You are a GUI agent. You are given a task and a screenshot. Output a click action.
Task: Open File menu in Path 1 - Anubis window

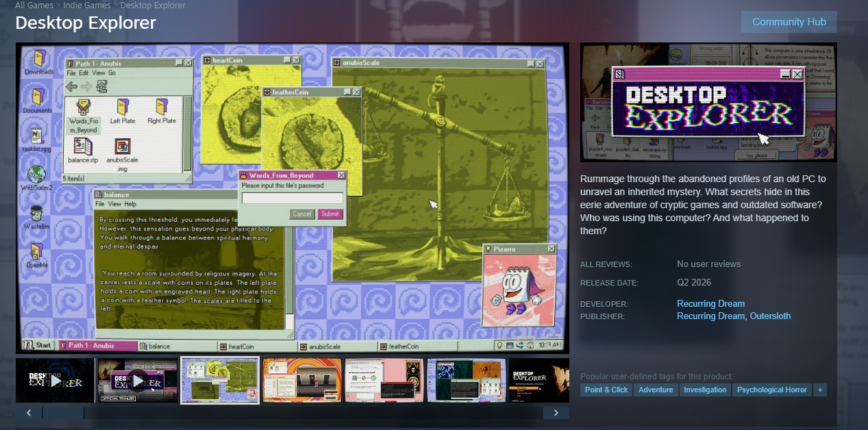coord(71,73)
